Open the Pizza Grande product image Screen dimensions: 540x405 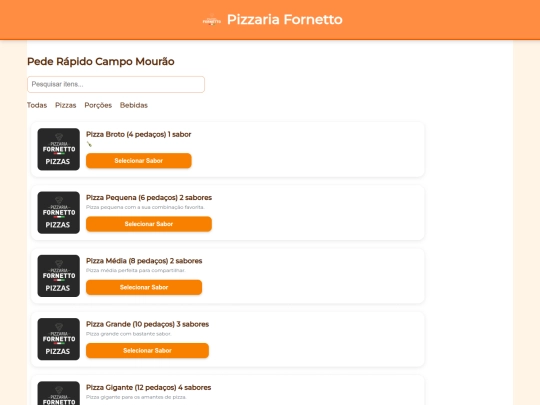point(59,339)
